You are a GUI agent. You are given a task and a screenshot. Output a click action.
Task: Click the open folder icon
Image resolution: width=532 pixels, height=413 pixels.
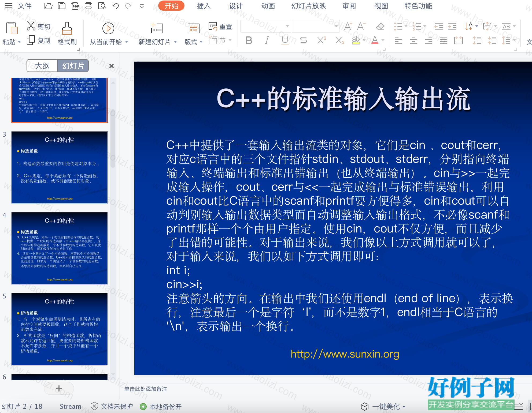coord(49,6)
